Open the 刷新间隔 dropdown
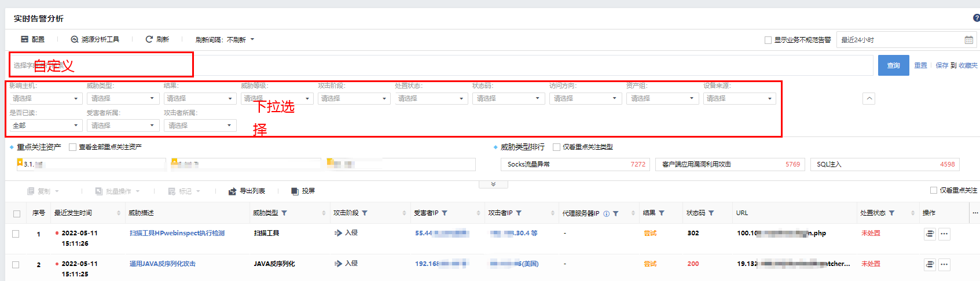The width and height of the screenshot is (980, 281). (x=225, y=40)
